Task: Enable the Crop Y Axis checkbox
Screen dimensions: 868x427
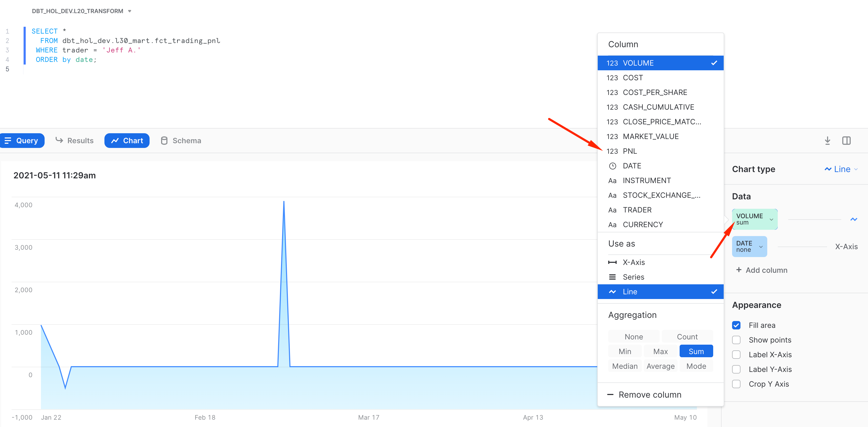Action: point(736,384)
